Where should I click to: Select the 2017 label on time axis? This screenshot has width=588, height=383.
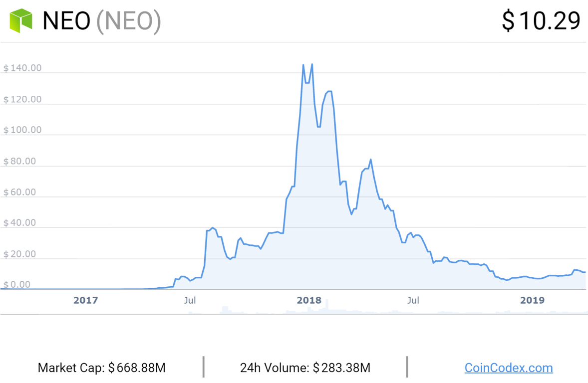[85, 300]
